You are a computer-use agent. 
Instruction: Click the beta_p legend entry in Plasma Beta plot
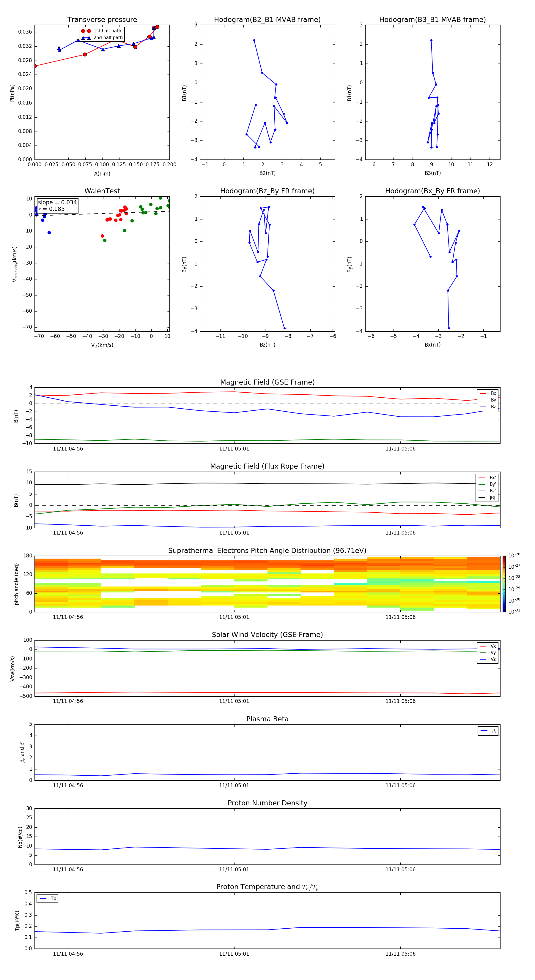(x=488, y=731)
